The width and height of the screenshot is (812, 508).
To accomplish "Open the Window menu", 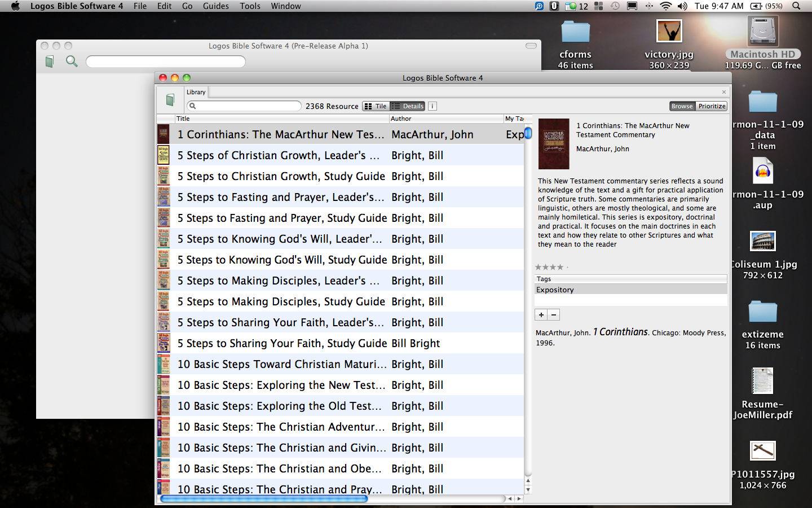I will point(286,6).
